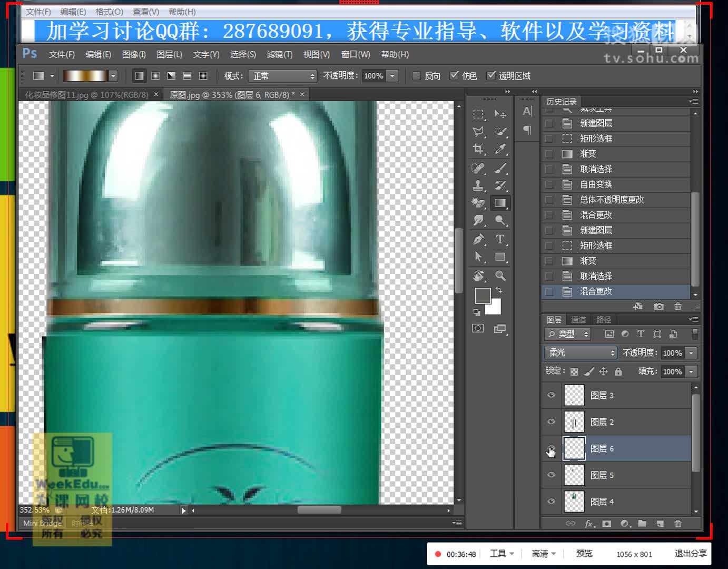This screenshot has height=569, width=728.
Task: Open Layers panel opacity slider arrow
Action: [x=692, y=353]
